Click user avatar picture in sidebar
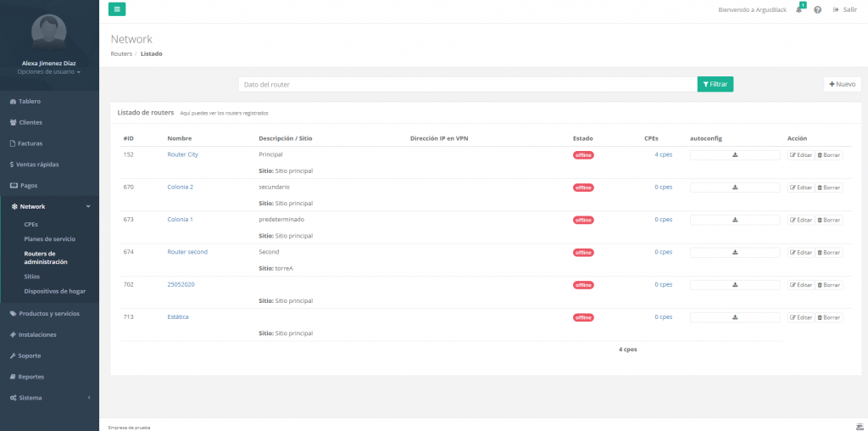868x431 pixels. pyautogui.click(x=49, y=32)
